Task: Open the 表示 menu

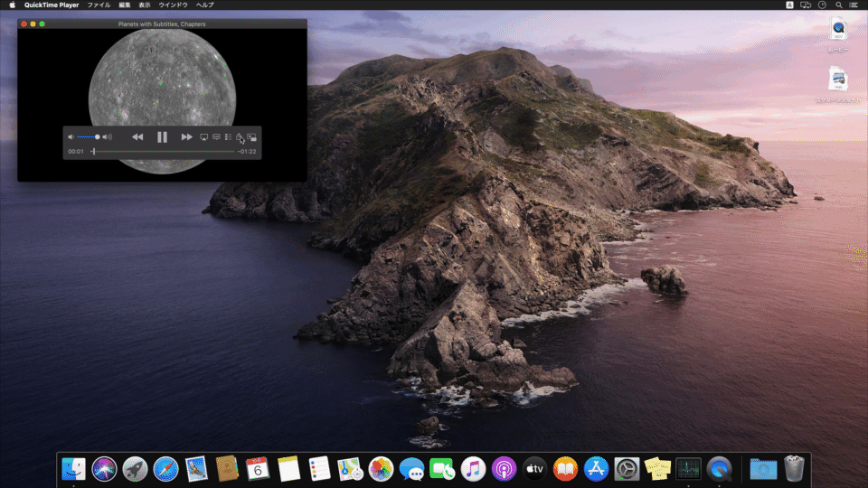Action: point(145,5)
